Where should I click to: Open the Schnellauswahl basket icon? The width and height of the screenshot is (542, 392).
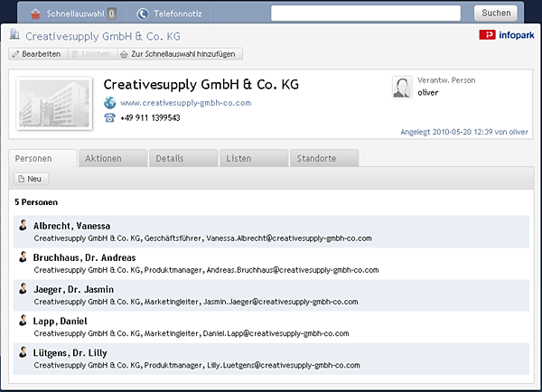[35, 14]
